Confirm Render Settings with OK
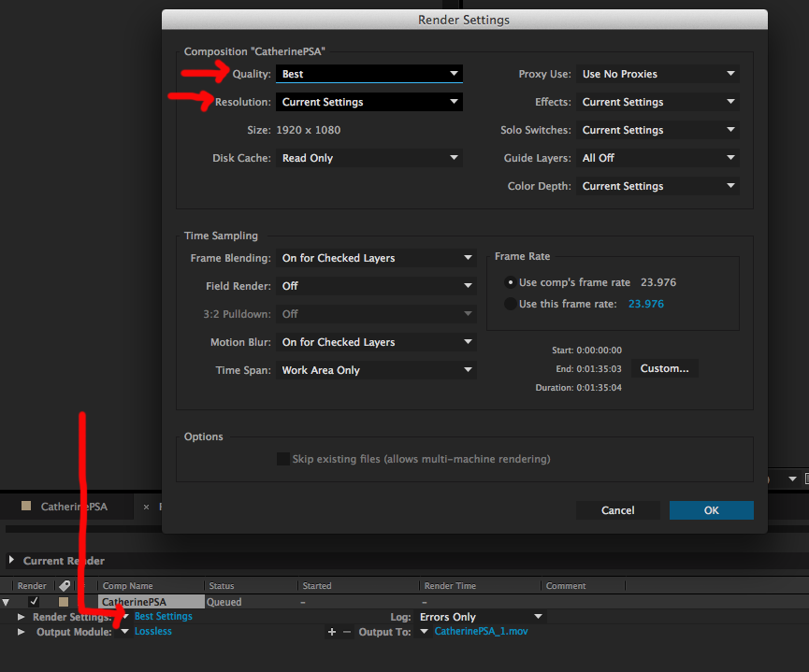809x672 pixels. click(x=712, y=510)
